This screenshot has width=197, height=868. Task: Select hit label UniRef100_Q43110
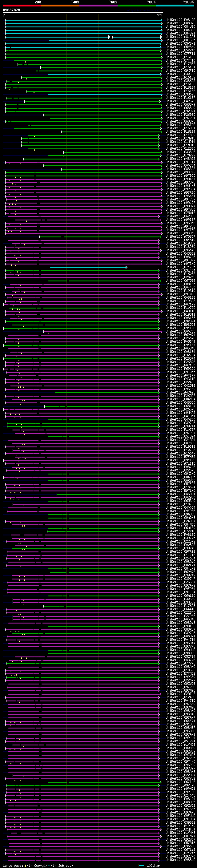(x=180, y=311)
